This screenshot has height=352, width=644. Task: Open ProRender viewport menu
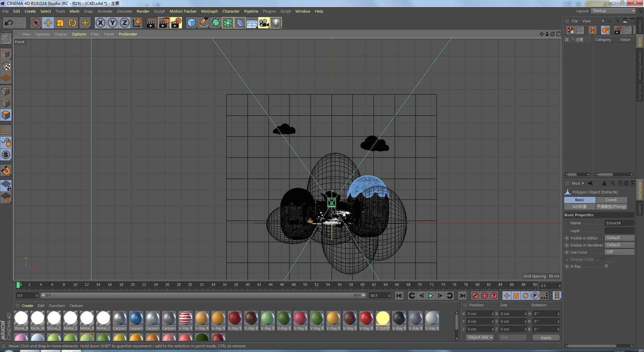[128, 34]
